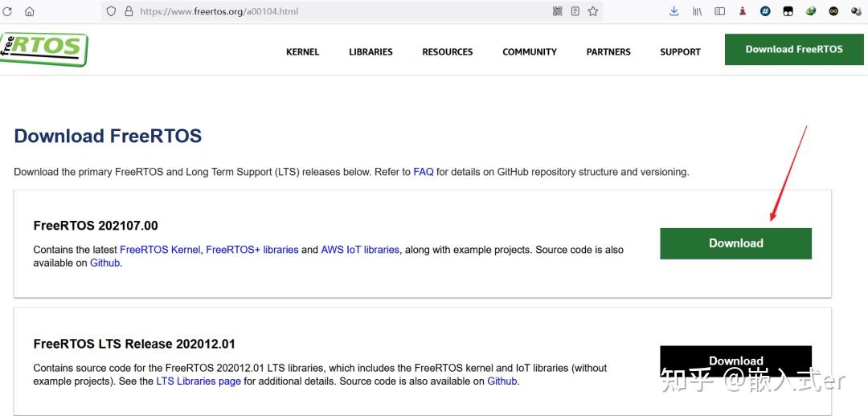Go to the browser home page
This screenshot has width=868, height=416.
tap(30, 11)
